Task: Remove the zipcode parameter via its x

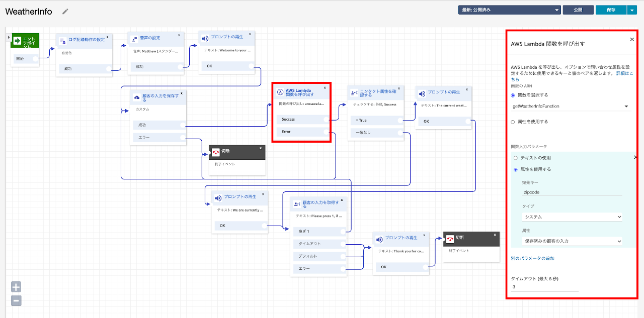Action: point(635,157)
